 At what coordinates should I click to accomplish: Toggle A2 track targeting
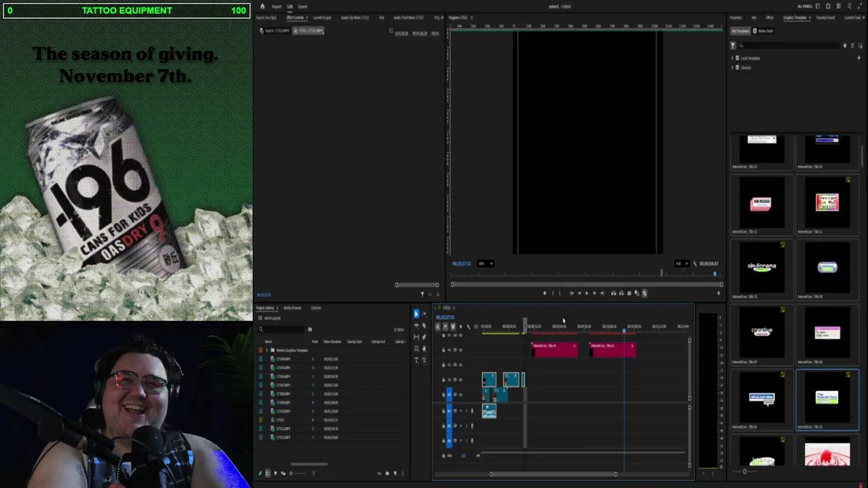point(449,426)
